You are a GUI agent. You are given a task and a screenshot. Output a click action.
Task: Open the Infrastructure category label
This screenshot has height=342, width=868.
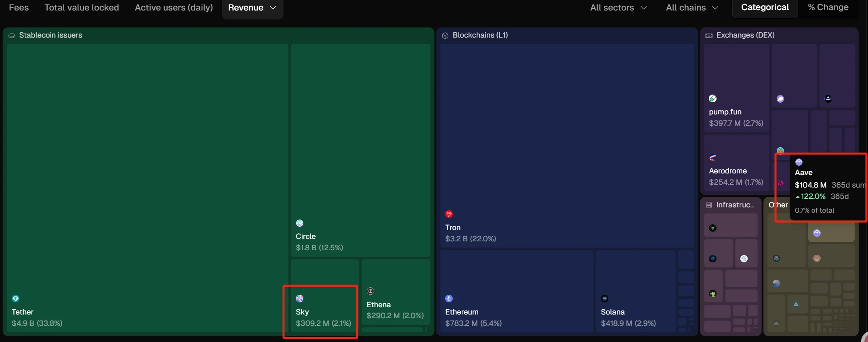[735, 205]
